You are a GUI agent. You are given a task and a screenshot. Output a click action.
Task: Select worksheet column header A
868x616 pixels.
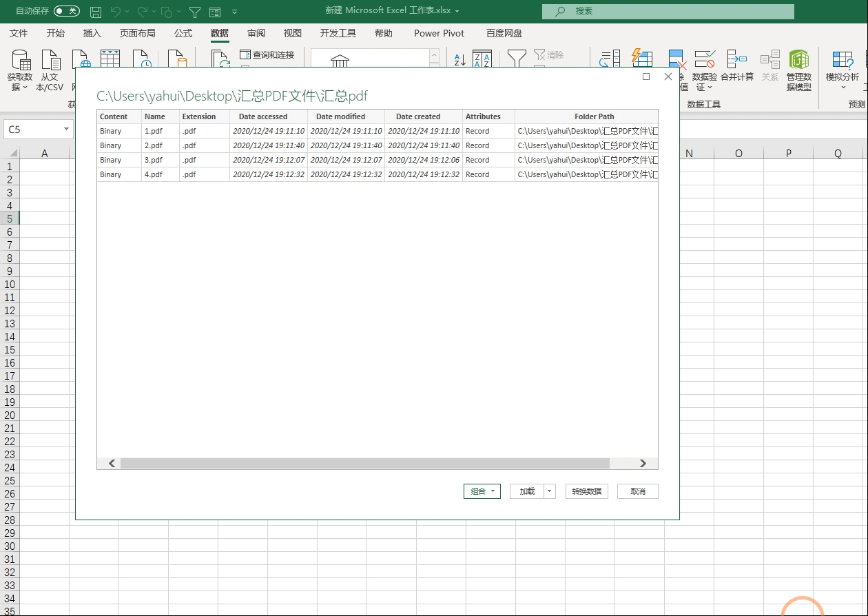[x=45, y=153]
